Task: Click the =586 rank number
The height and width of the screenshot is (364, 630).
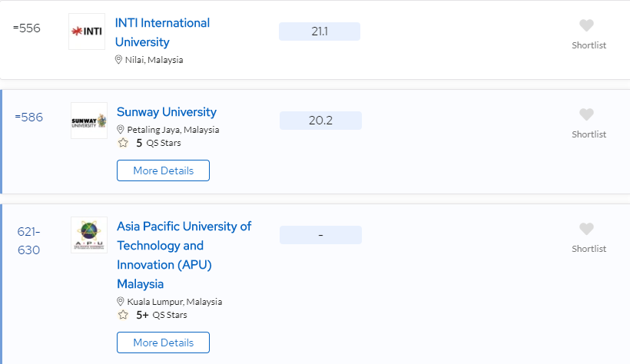Action: coord(29,117)
